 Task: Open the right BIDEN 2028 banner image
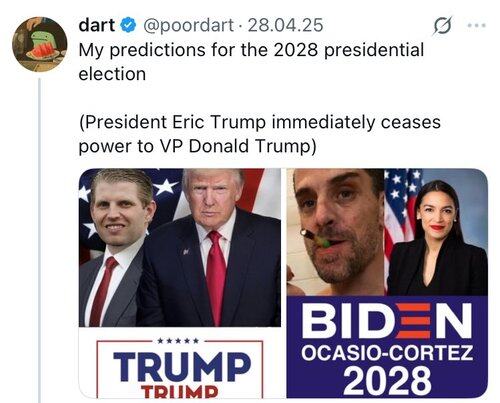[387, 283]
